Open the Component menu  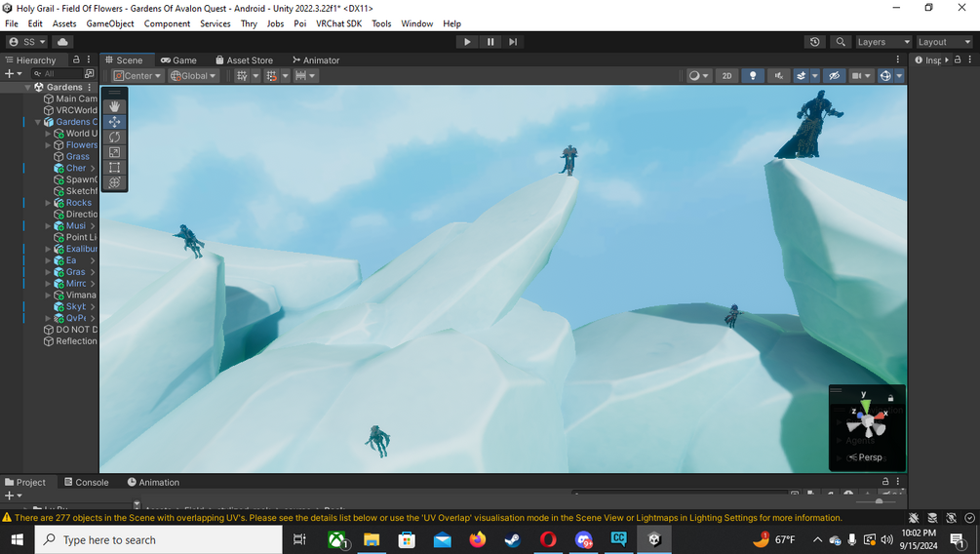[x=167, y=23]
